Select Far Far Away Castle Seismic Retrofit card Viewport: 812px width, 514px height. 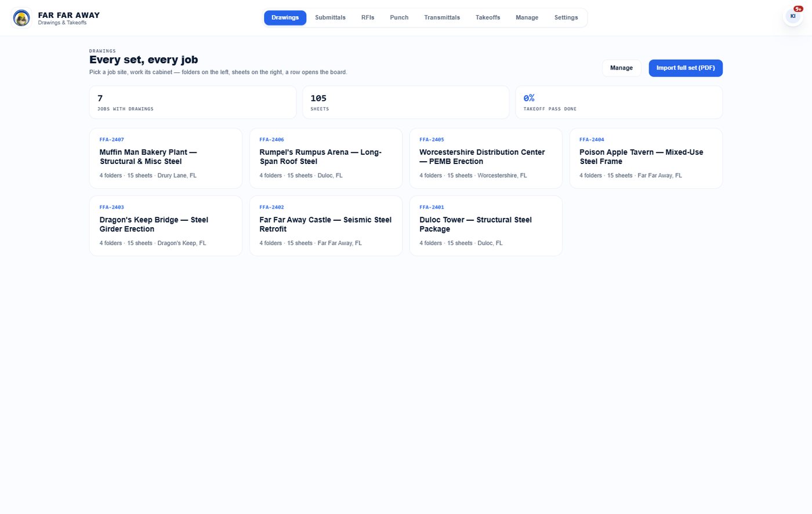click(x=326, y=225)
